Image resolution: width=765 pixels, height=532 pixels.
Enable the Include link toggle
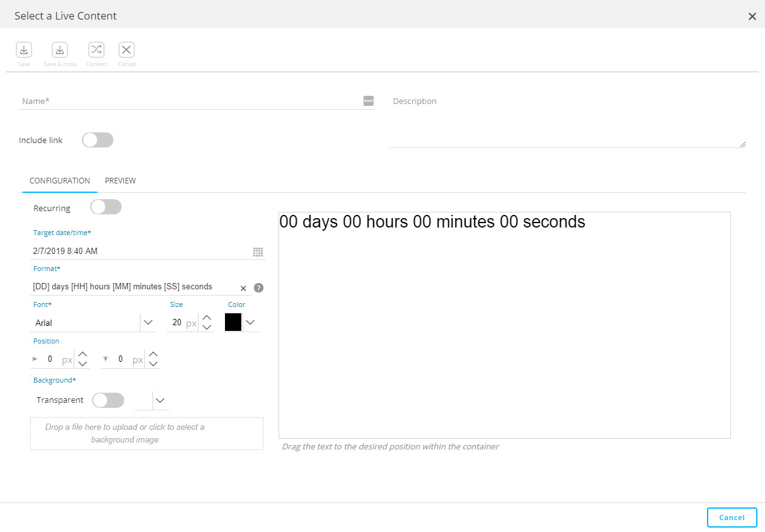pos(98,140)
